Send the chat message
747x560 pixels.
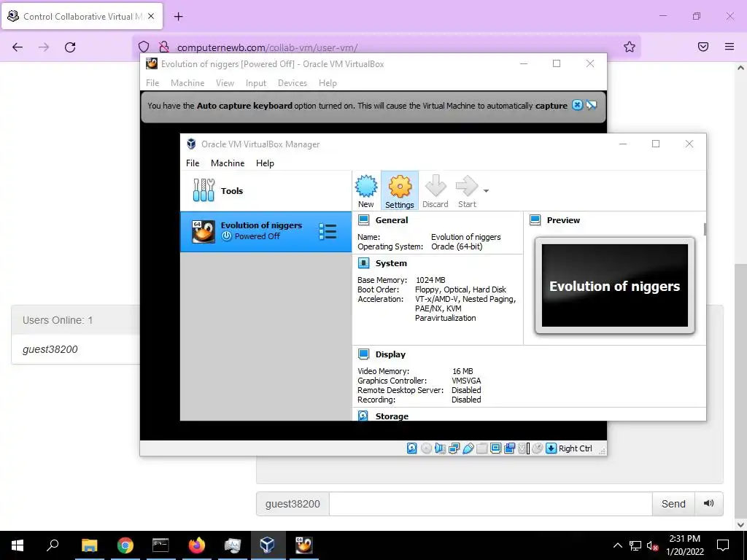pos(673,504)
